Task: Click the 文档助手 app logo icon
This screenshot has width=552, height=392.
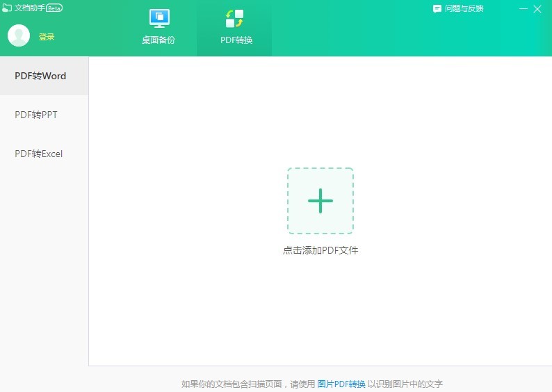Action: click(7, 8)
